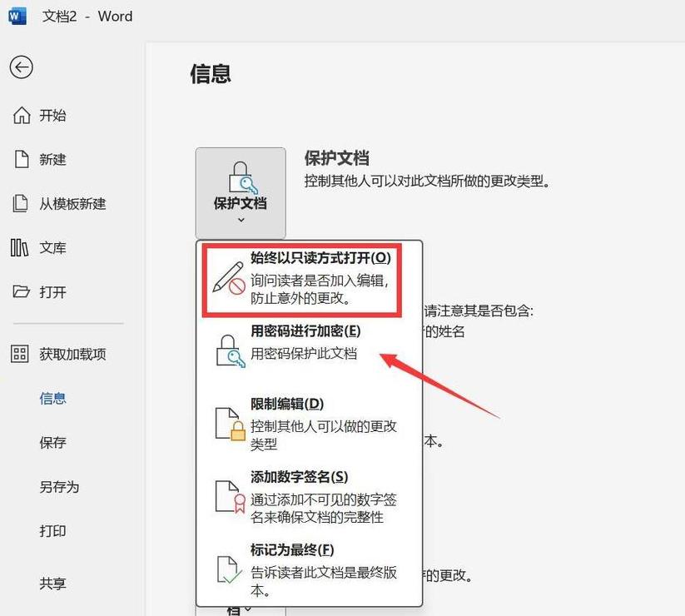Click the lock-and-key icon beside 用密码进行加密
The image size is (685, 616).
coord(231,351)
